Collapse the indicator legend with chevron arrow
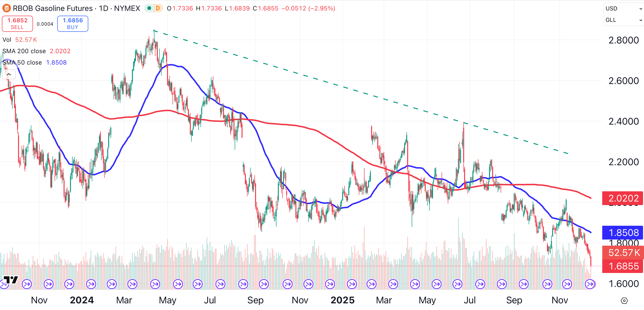This screenshot has height=310, width=644. (9, 74)
